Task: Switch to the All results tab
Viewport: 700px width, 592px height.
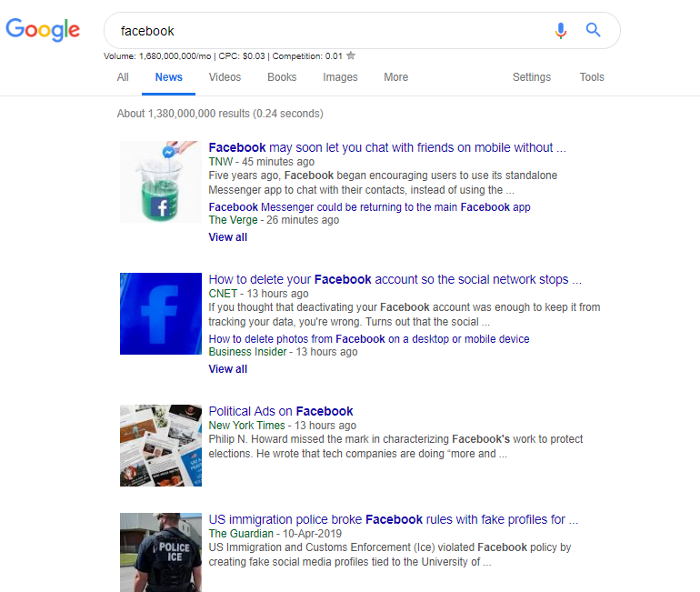Action: [x=123, y=77]
